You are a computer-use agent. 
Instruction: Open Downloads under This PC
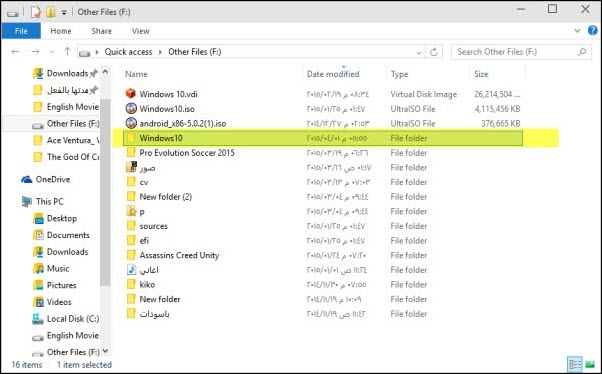[67, 252]
